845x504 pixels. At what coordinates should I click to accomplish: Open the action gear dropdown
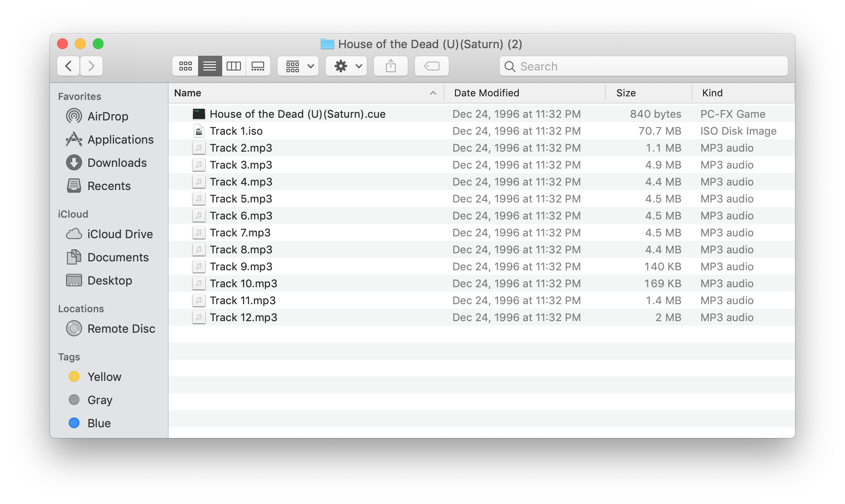point(346,66)
